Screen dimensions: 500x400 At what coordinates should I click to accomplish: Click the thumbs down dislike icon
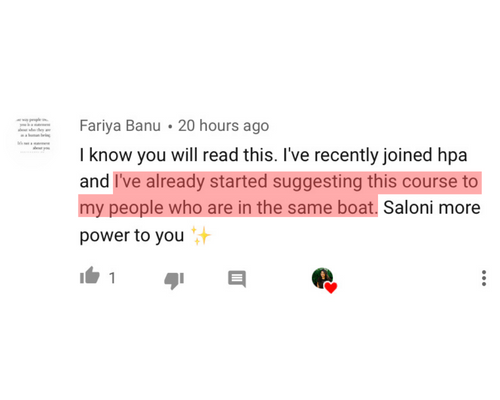174,280
